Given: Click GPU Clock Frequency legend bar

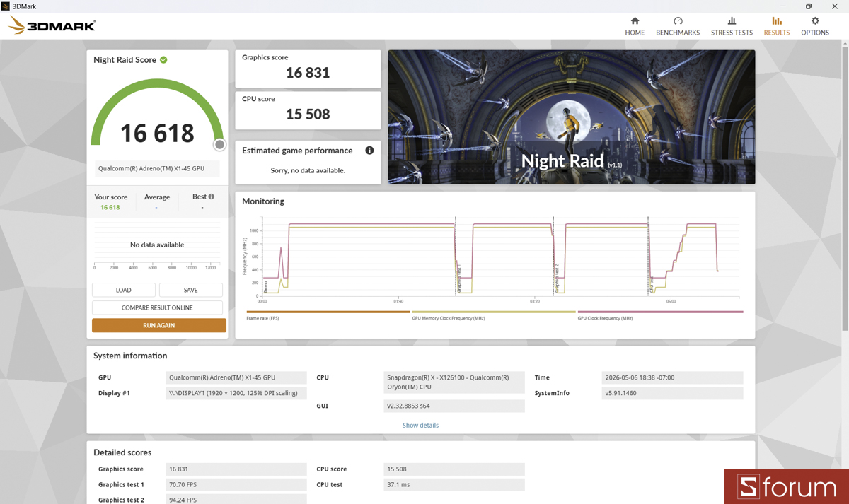Looking at the screenshot, I should click(660, 312).
